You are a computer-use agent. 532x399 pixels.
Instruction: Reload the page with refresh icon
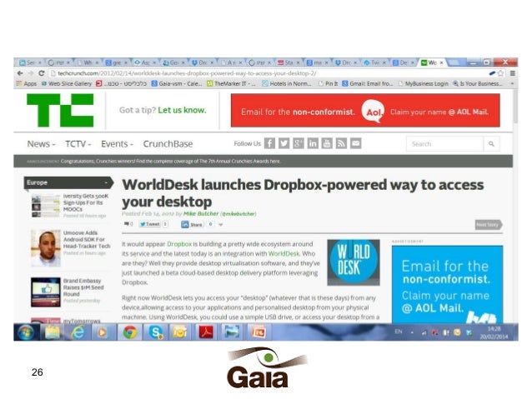coord(42,72)
